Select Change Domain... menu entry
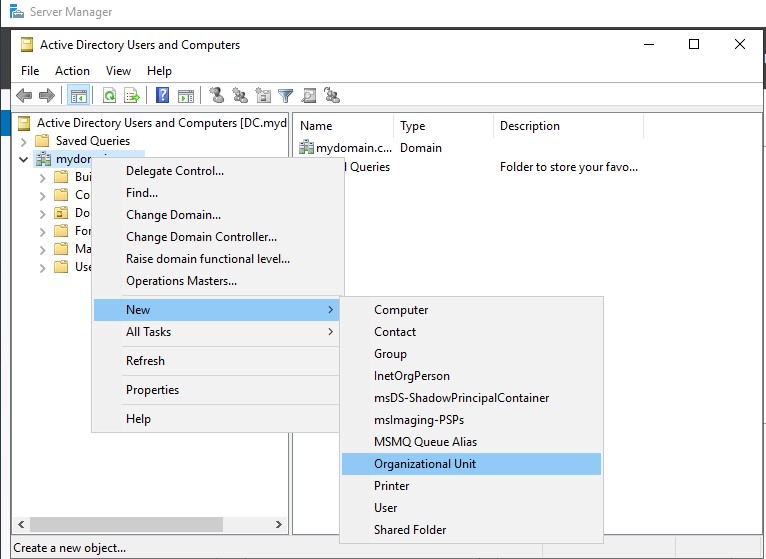The height and width of the screenshot is (559, 766). coord(216,215)
